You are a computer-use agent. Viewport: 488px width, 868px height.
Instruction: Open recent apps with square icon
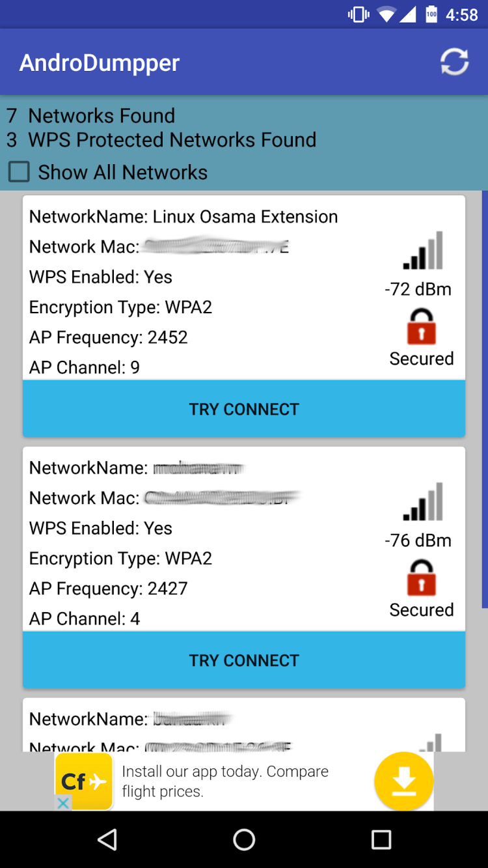(x=381, y=839)
